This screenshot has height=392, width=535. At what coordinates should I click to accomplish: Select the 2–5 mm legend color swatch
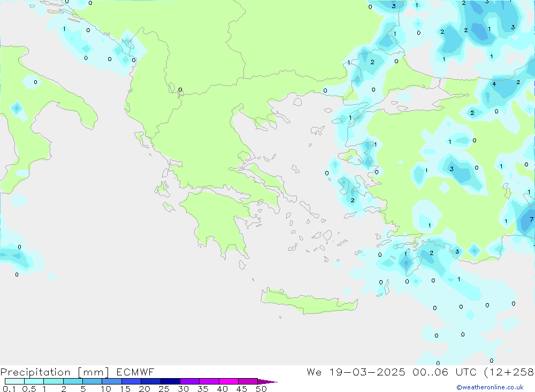click(x=73, y=381)
